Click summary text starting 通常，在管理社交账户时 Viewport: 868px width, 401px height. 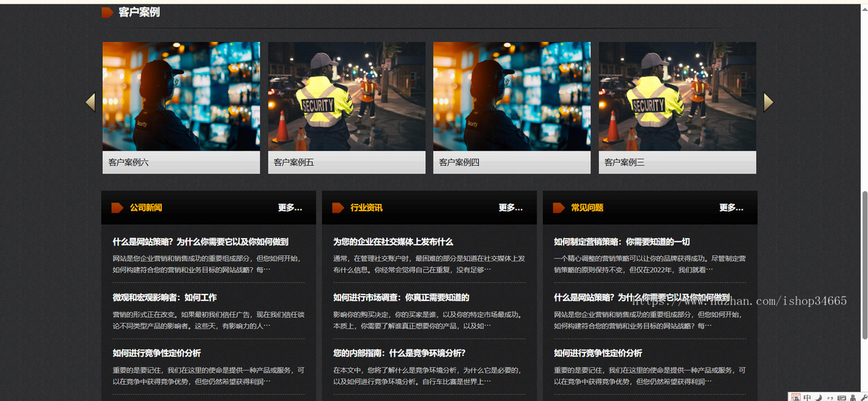click(429, 263)
